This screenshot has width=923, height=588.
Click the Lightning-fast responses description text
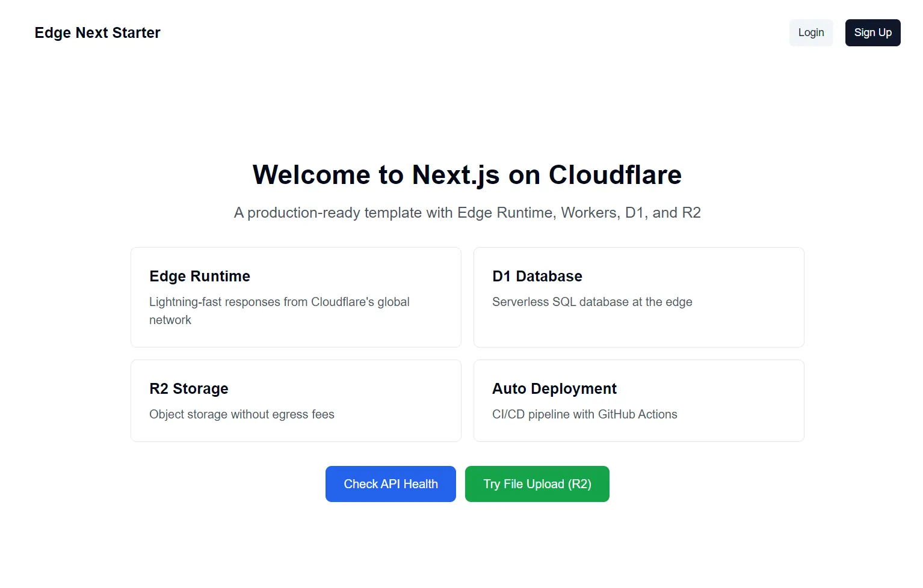(279, 311)
